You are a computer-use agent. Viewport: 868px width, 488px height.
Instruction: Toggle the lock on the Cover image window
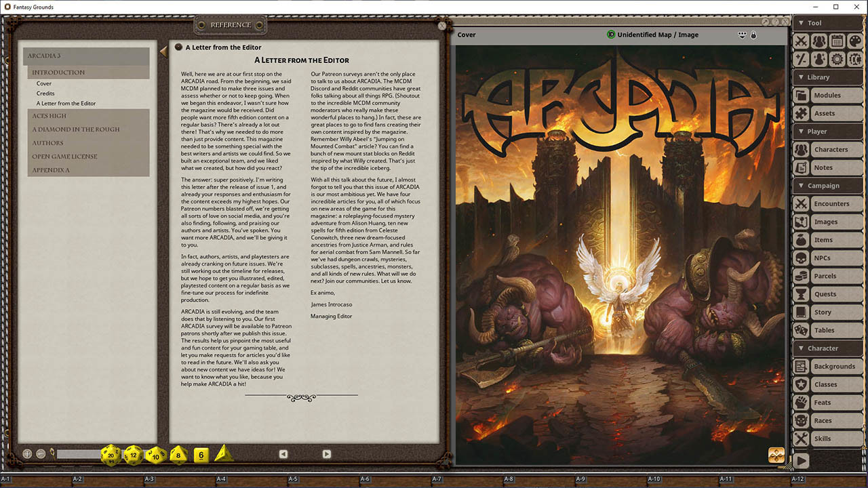[753, 35]
